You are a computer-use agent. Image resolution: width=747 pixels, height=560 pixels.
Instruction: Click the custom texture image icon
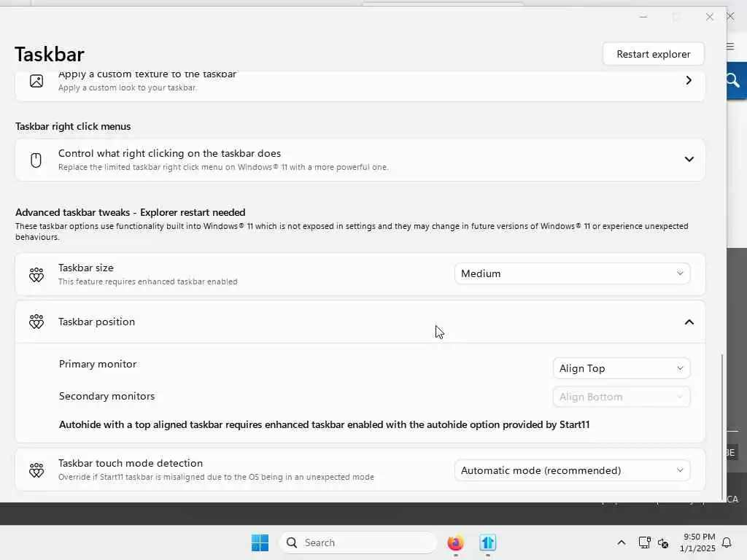coord(36,81)
